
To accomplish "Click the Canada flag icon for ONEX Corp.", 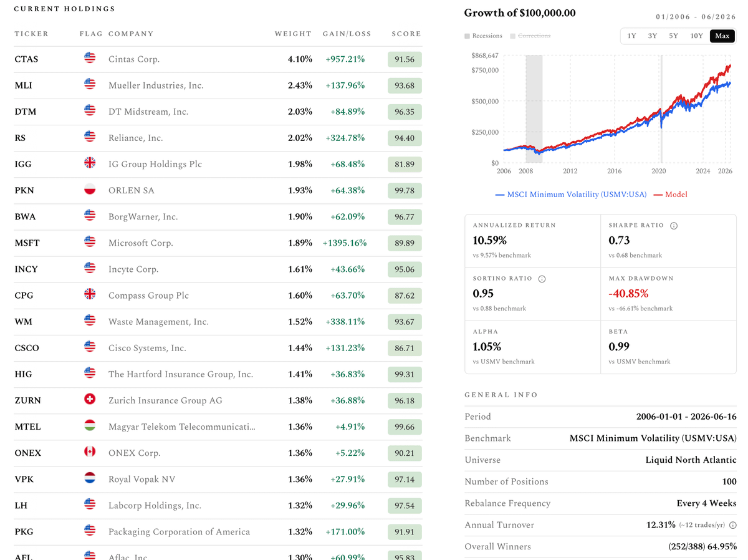I will 90,452.
